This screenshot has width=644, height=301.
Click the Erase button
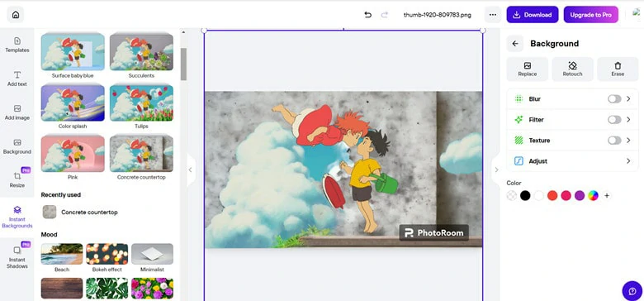pos(618,69)
